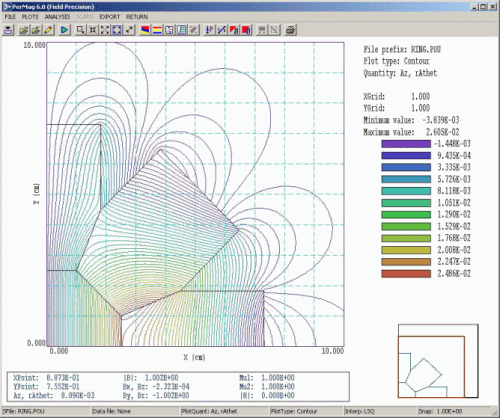The height and width of the screenshot is (418, 500).
Task: Click the expand view arrows icon
Action: pyautogui.click(x=105, y=30)
